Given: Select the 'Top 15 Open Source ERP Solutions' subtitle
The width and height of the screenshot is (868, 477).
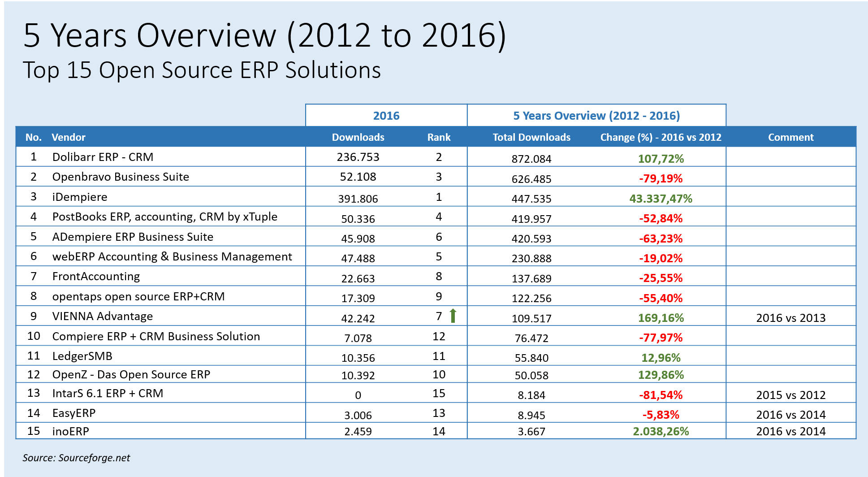Looking at the screenshot, I should 202,70.
